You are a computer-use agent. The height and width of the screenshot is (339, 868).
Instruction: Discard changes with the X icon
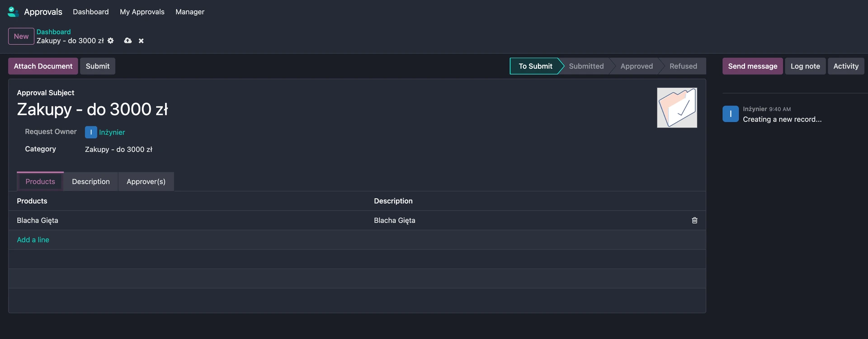click(x=141, y=41)
